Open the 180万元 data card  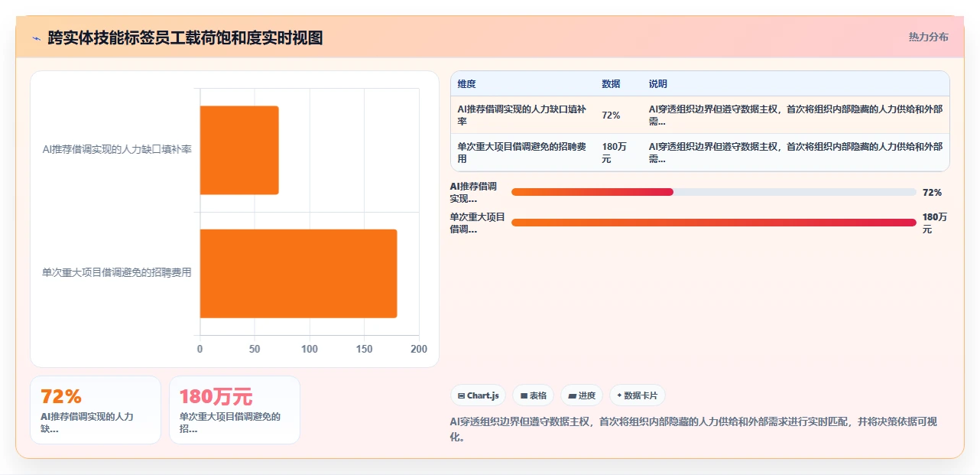pos(235,410)
